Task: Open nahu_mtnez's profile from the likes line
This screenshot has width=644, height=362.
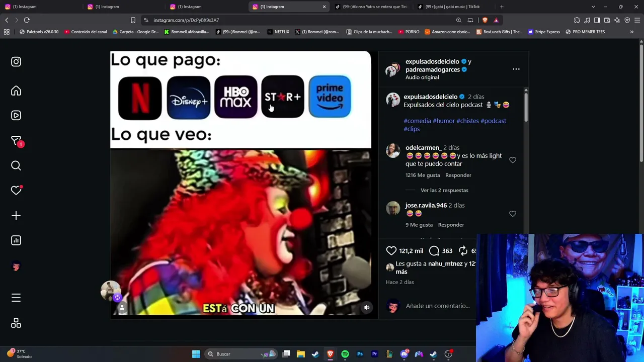Action: (x=445, y=263)
